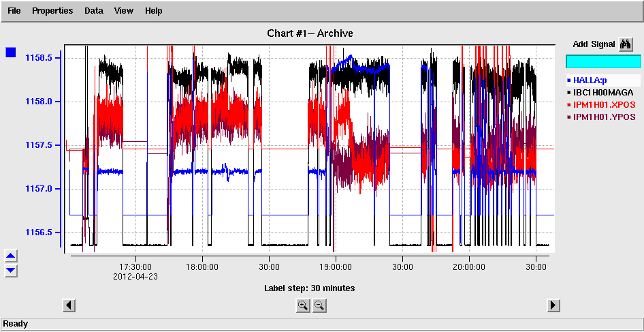This screenshot has width=644, height=332.
Task: Click the 2012-04-23 date label
Action: (x=135, y=276)
